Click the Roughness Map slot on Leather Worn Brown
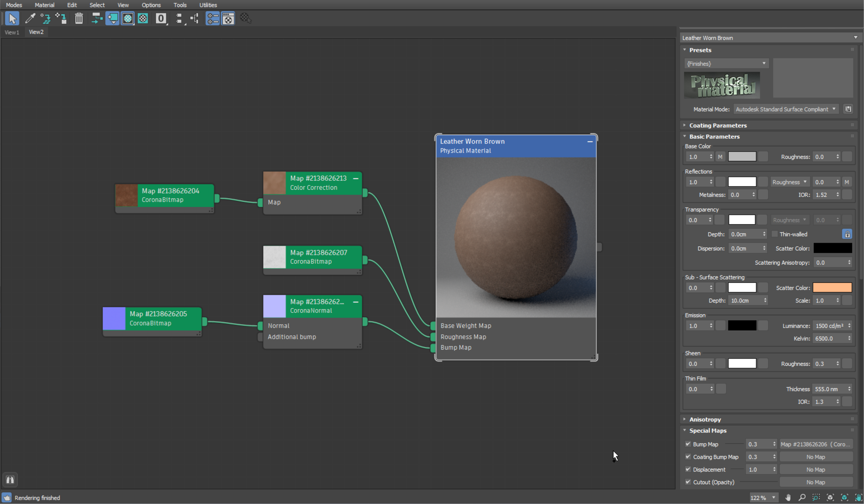Viewport: 864px width, 504px height. point(463,337)
